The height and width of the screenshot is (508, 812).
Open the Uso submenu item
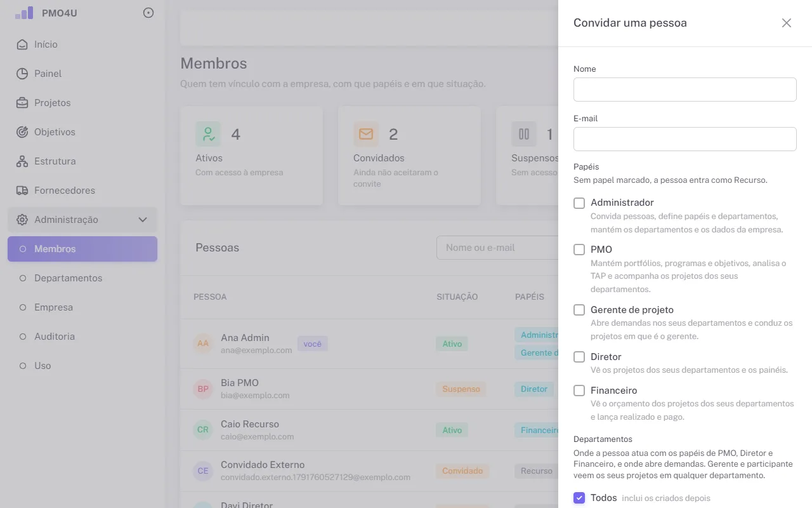[82, 366]
